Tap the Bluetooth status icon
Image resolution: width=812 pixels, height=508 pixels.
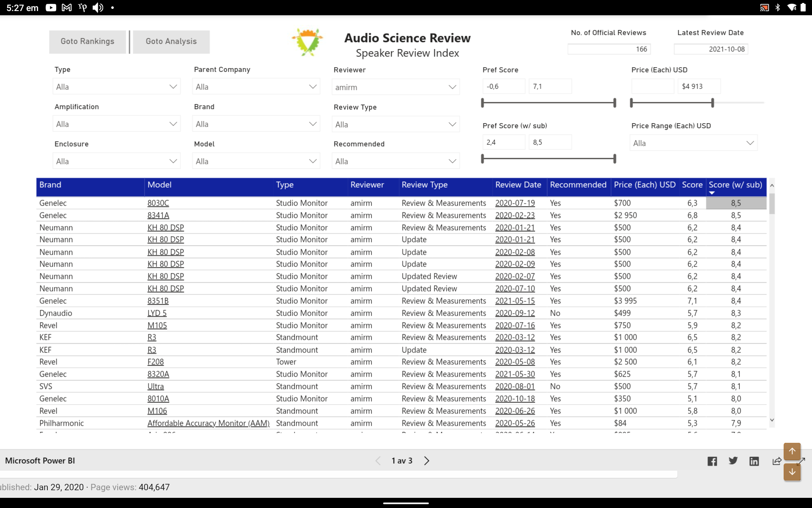point(778,8)
